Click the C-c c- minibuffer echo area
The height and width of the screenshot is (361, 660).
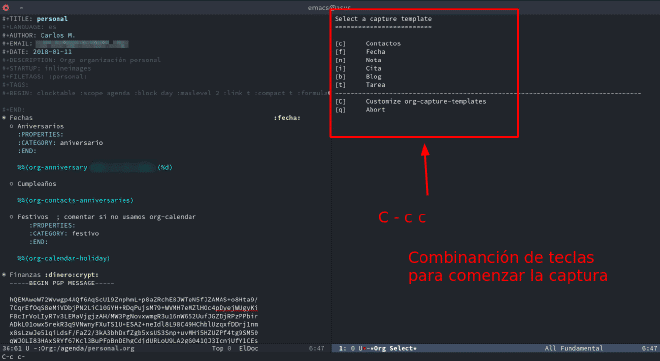click(13, 357)
